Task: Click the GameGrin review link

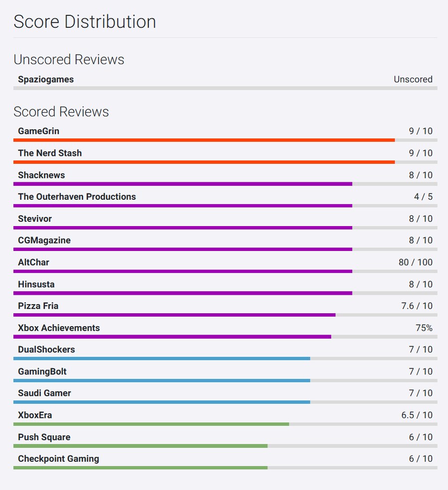Action: [x=38, y=131]
